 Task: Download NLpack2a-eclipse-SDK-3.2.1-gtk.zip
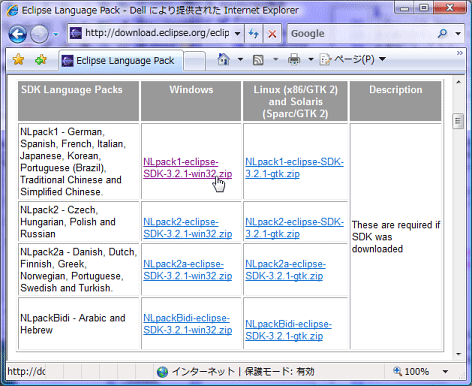point(285,270)
